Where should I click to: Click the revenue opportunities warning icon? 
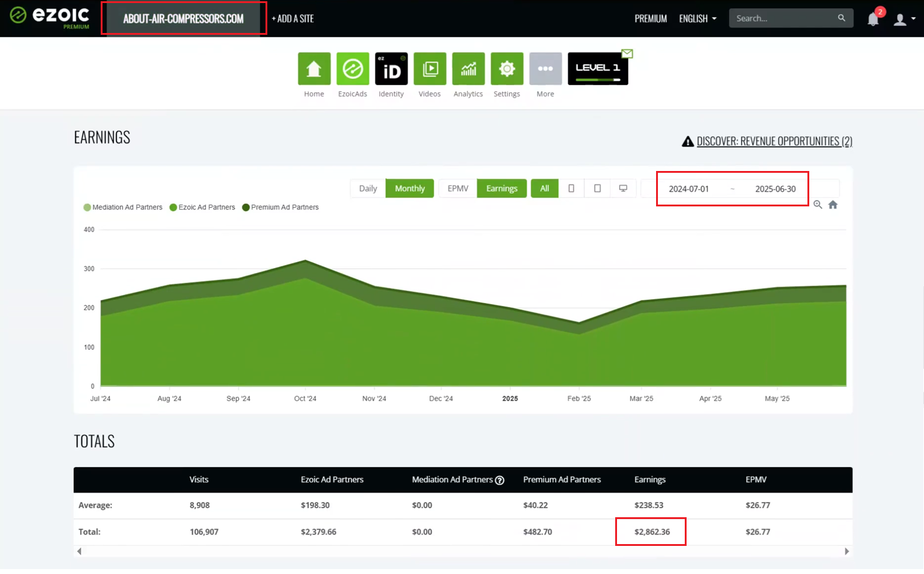click(688, 141)
